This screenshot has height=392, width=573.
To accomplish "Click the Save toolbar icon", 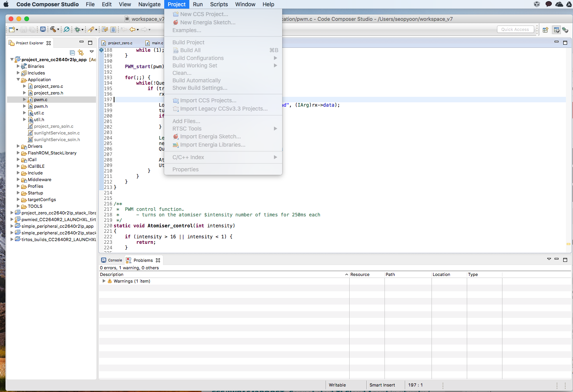I will coord(24,29).
